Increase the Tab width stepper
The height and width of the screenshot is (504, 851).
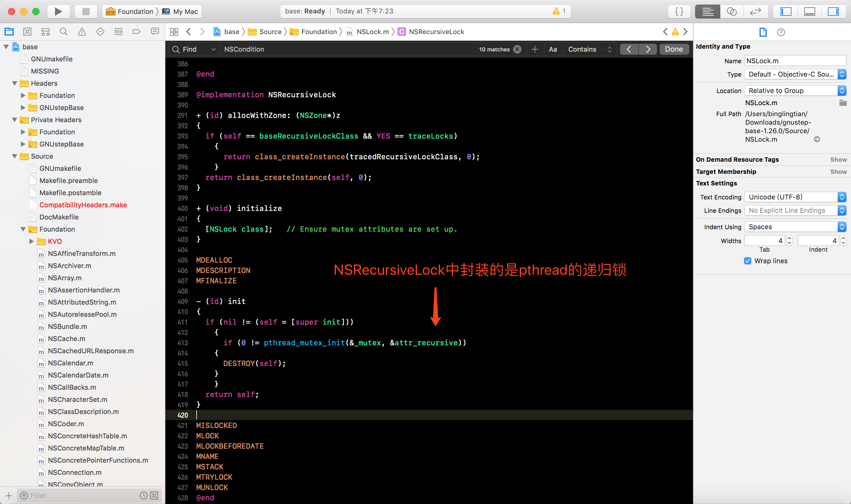tap(789, 238)
